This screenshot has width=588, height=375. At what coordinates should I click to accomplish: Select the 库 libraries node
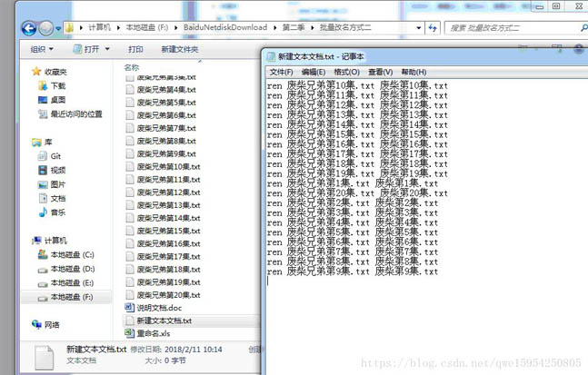tap(42, 142)
